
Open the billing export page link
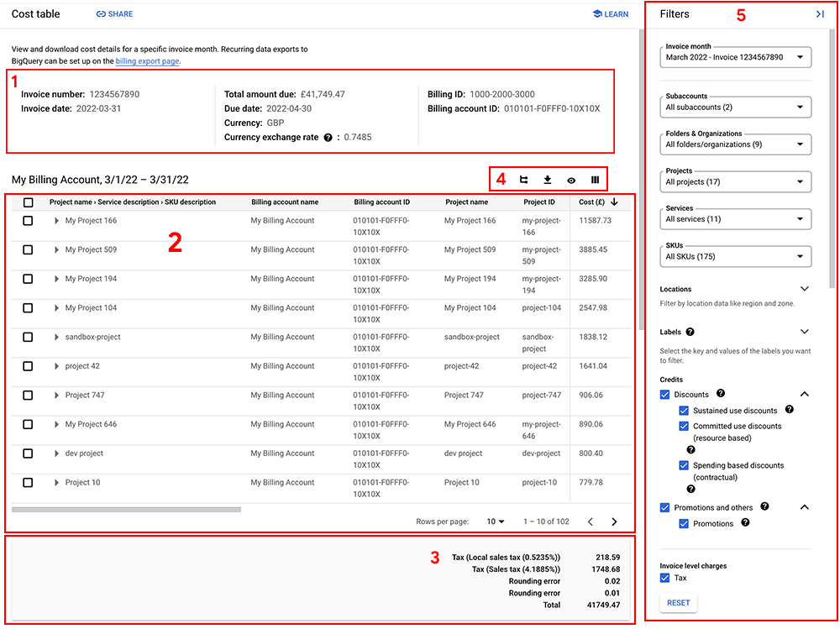pyautogui.click(x=147, y=61)
